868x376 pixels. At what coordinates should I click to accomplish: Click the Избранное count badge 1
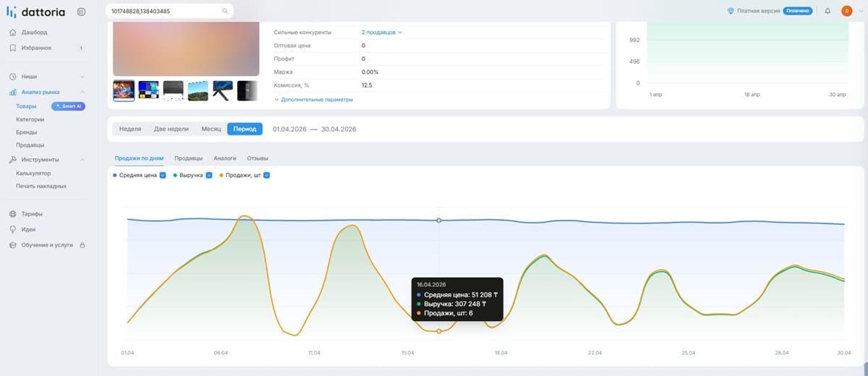(x=81, y=48)
